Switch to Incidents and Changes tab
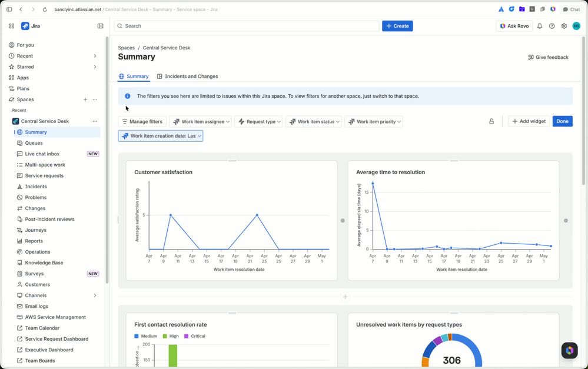This screenshot has width=588, height=369. pyautogui.click(x=188, y=76)
